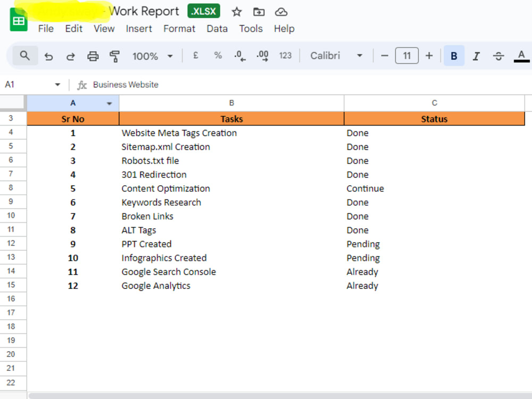Click the Status header cell
The height and width of the screenshot is (399, 532).
434,119
